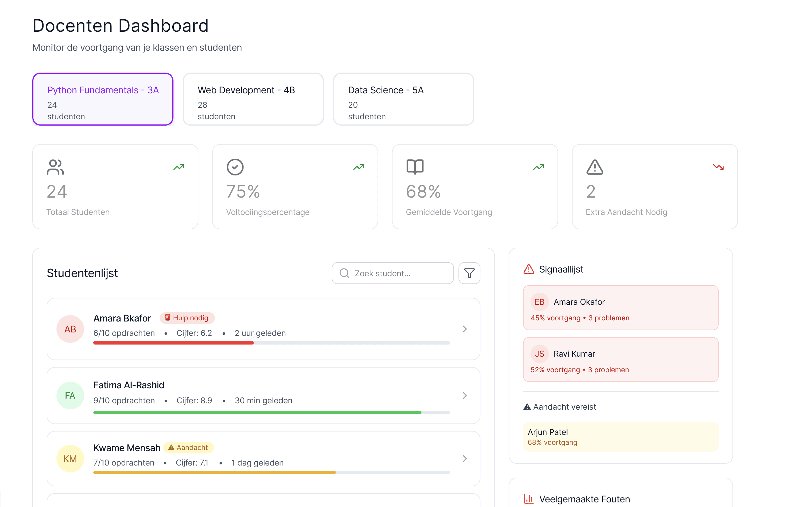Expand details for Kwame Mensah

(x=464, y=458)
